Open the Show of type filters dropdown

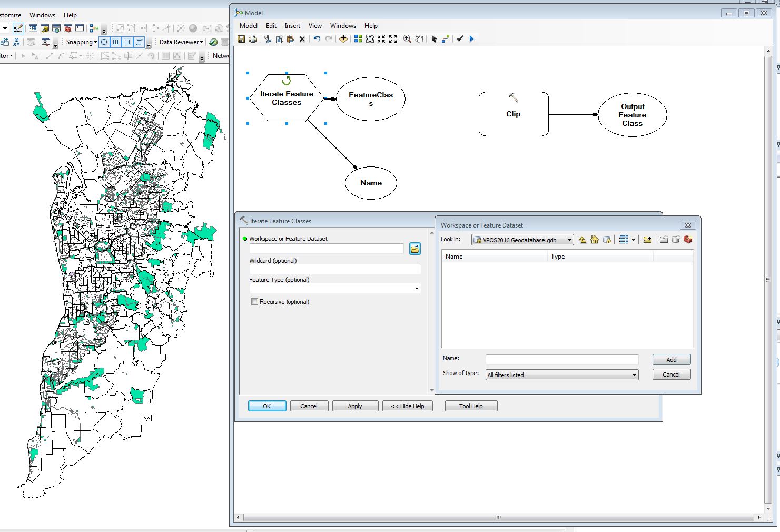point(634,375)
